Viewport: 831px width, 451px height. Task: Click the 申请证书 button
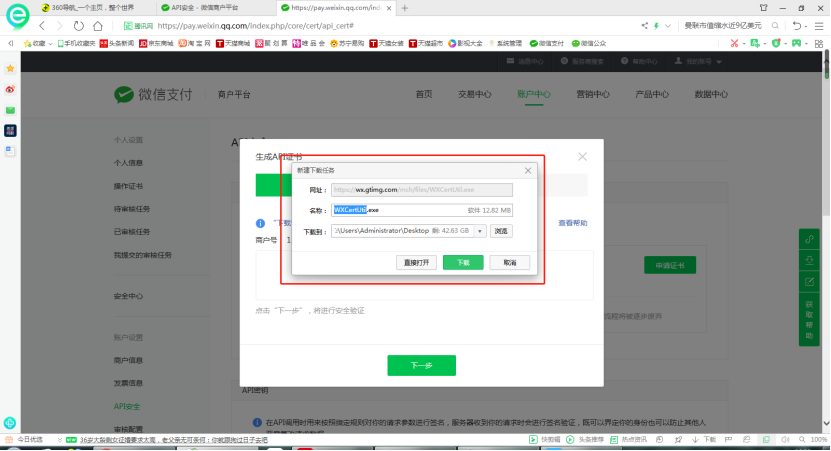(670, 265)
